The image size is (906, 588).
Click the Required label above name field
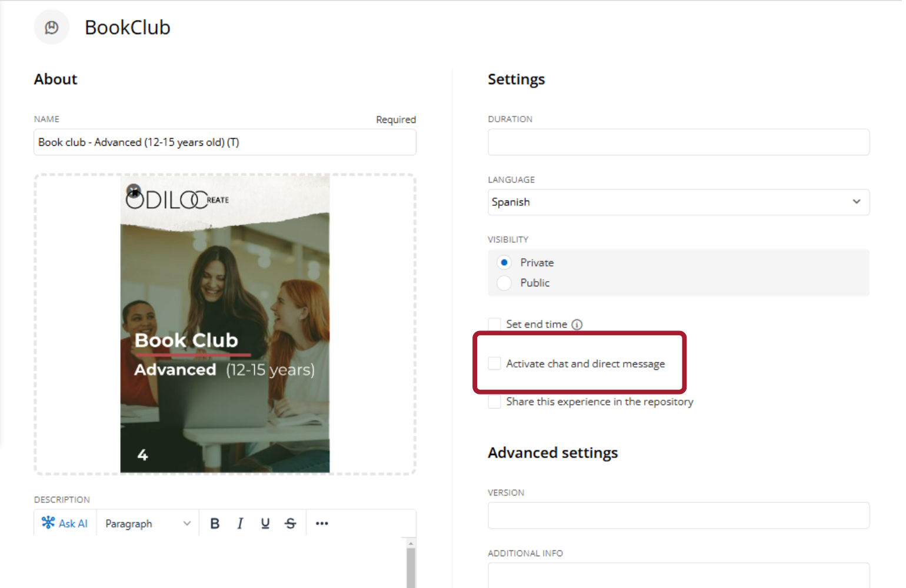coord(396,119)
